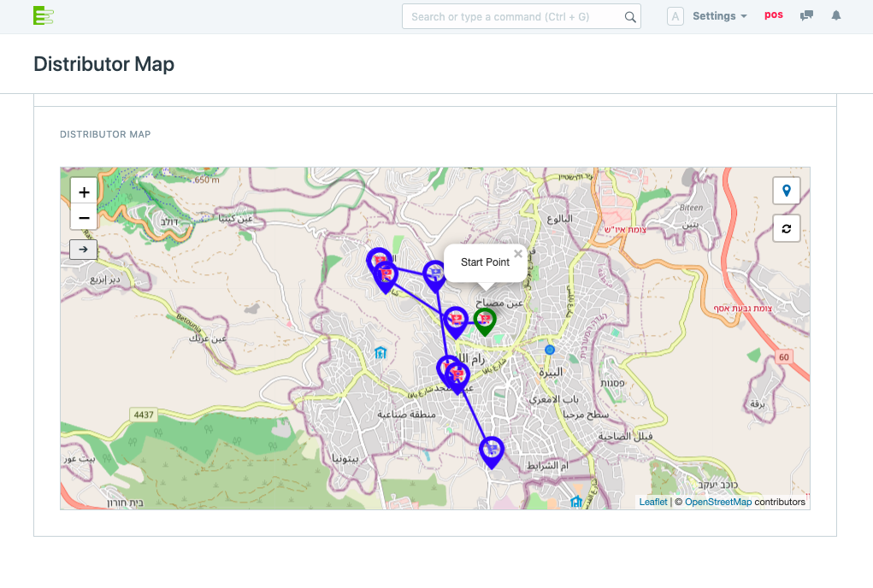The image size is (873, 588).
Task: Refresh the map with the reload icon
Action: [786, 228]
